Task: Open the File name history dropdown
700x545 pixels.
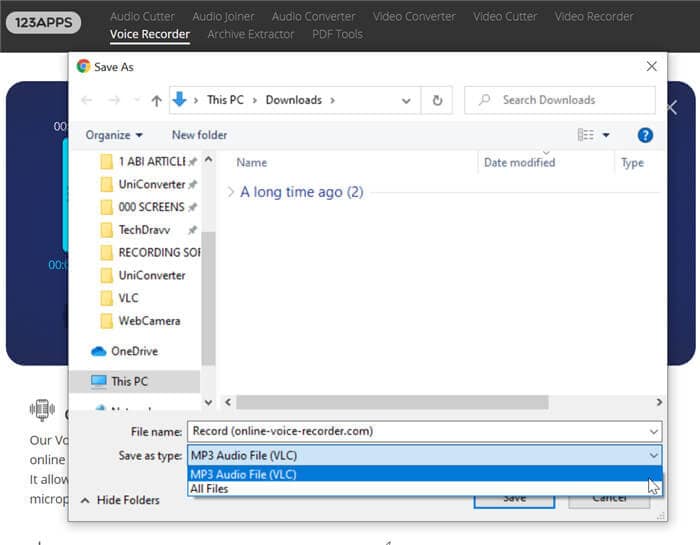Action: (653, 432)
